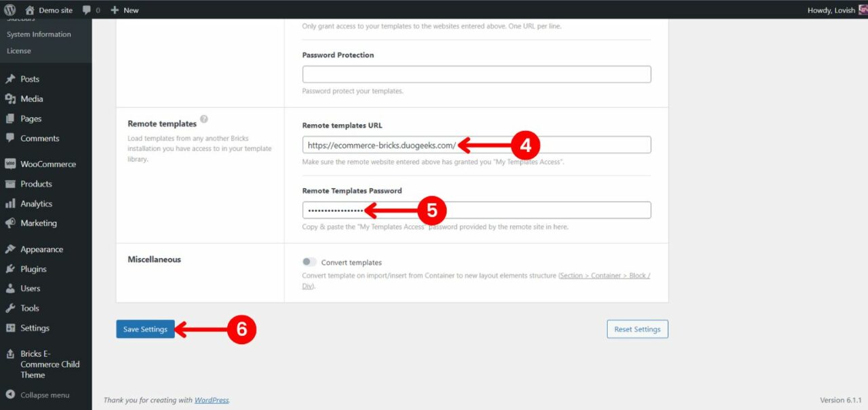Screen dimensions: 868x410
Task: Click the Save Settings button
Action: [145, 329]
